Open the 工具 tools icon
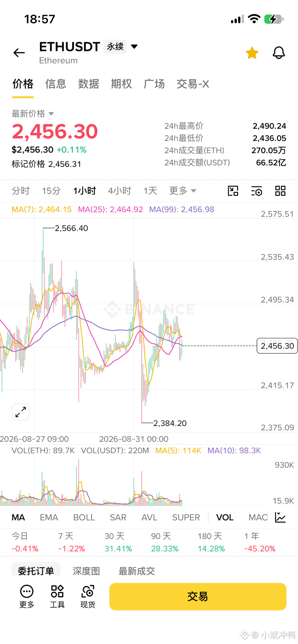Viewport: 298px width, 644px height. pyautogui.click(x=57, y=597)
